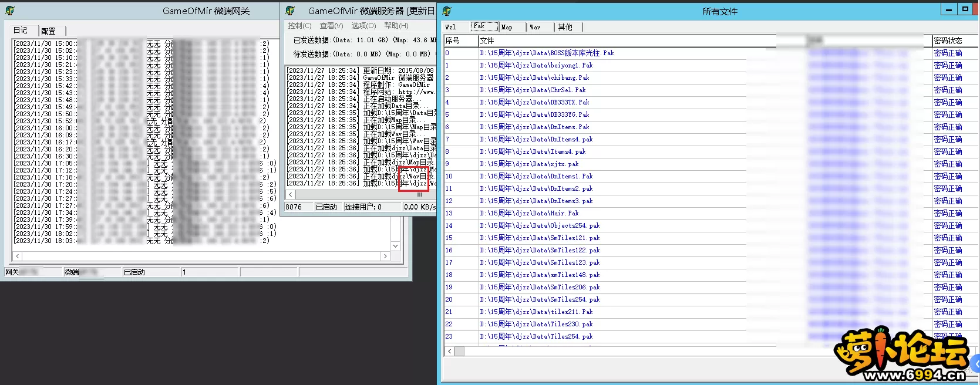Click 已发送数据 line in server window

coord(364,40)
